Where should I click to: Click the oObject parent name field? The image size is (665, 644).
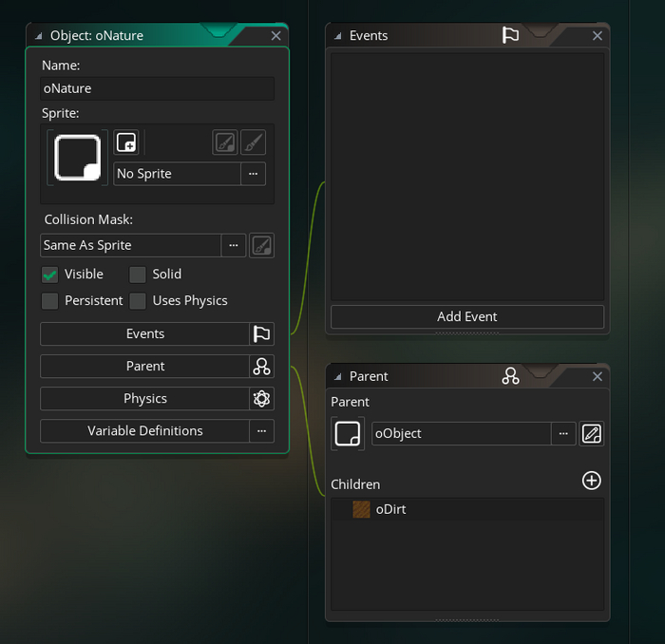pos(462,434)
